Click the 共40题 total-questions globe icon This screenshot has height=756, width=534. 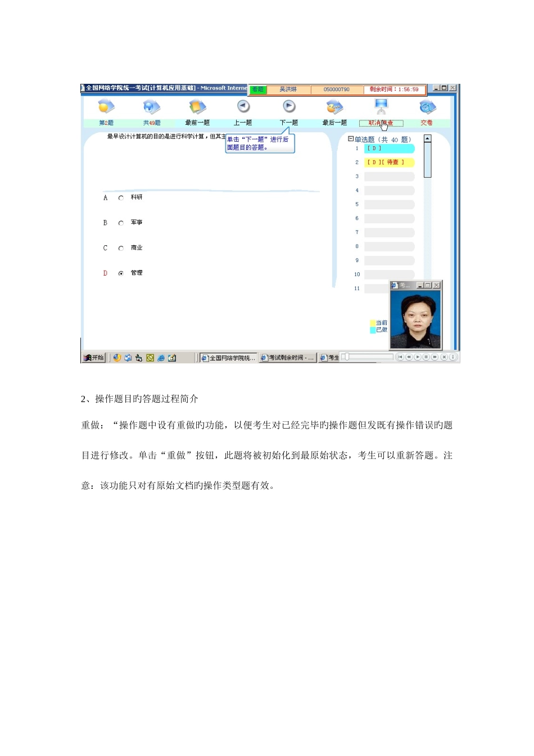[151, 106]
